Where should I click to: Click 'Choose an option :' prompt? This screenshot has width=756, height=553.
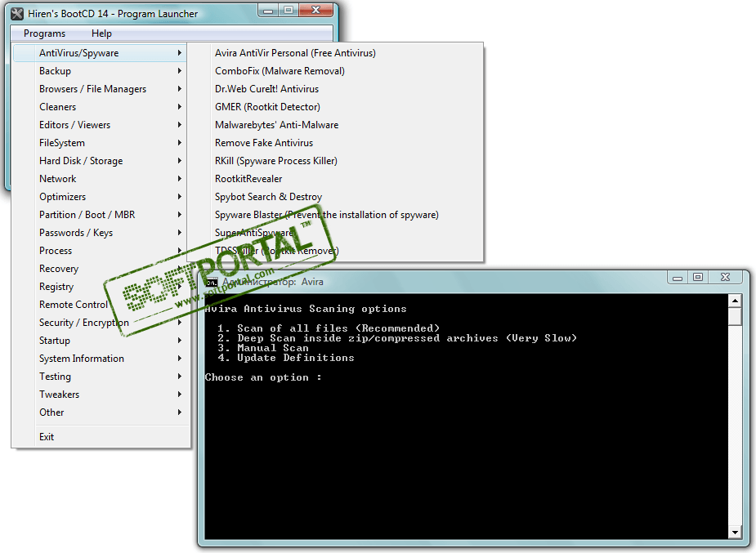(263, 377)
